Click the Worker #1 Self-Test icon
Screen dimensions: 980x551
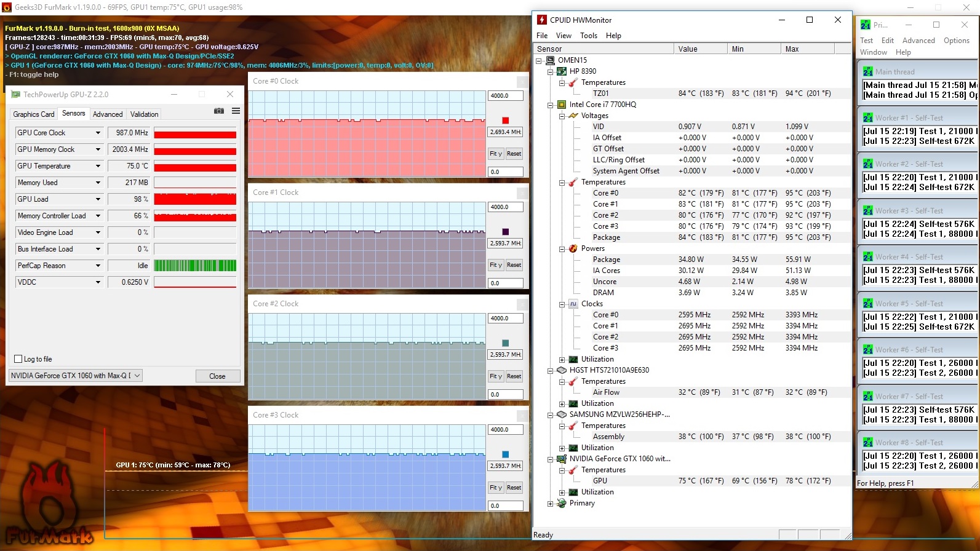[867, 117]
